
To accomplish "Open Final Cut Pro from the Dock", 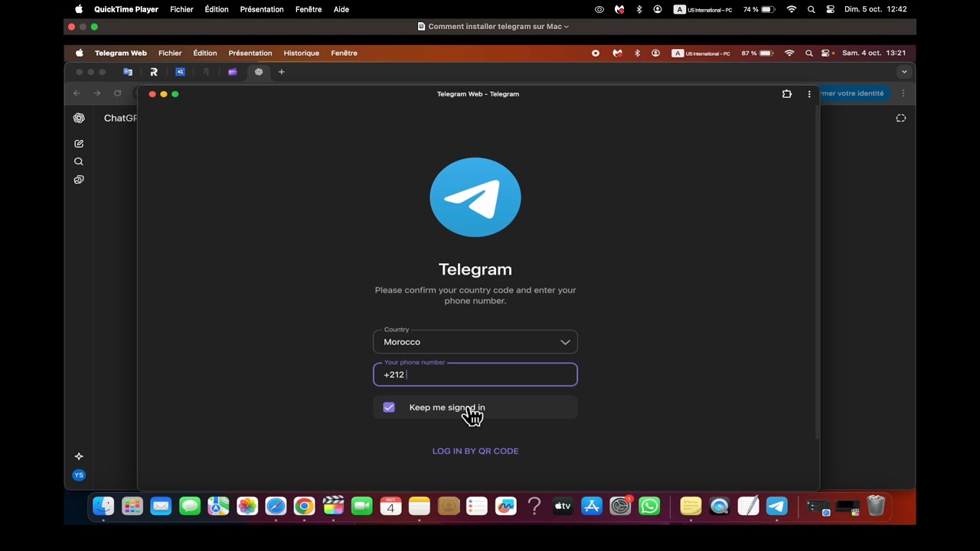I will pos(333,506).
